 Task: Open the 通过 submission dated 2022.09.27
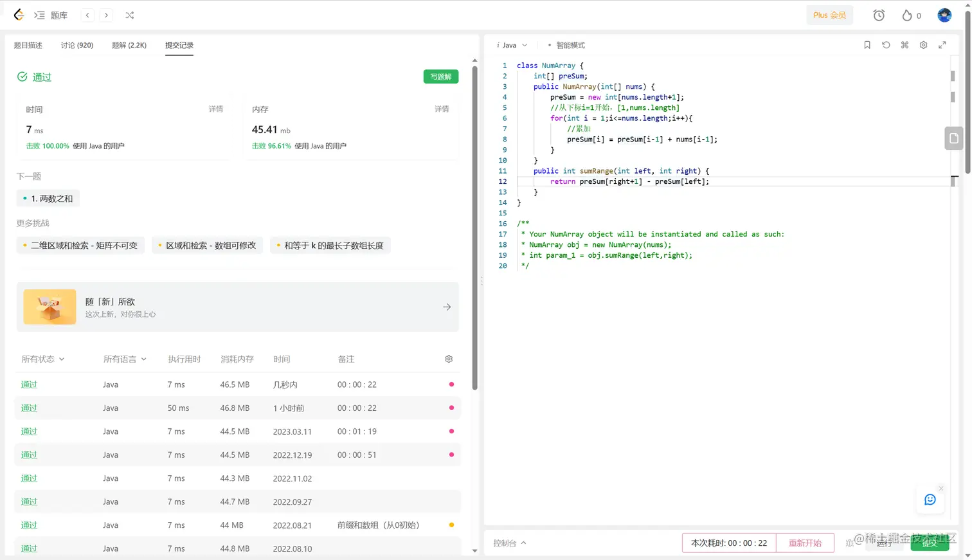(x=29, y=502)
